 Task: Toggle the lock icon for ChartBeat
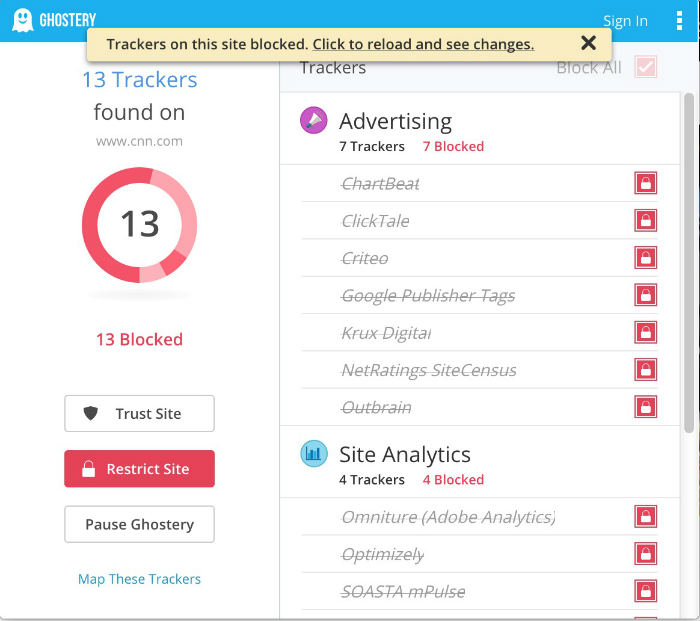646,183
